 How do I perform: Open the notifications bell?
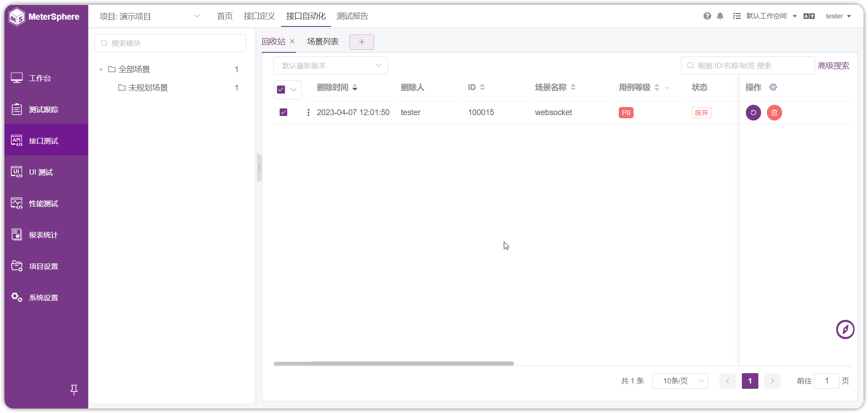[x=720, y=16]
